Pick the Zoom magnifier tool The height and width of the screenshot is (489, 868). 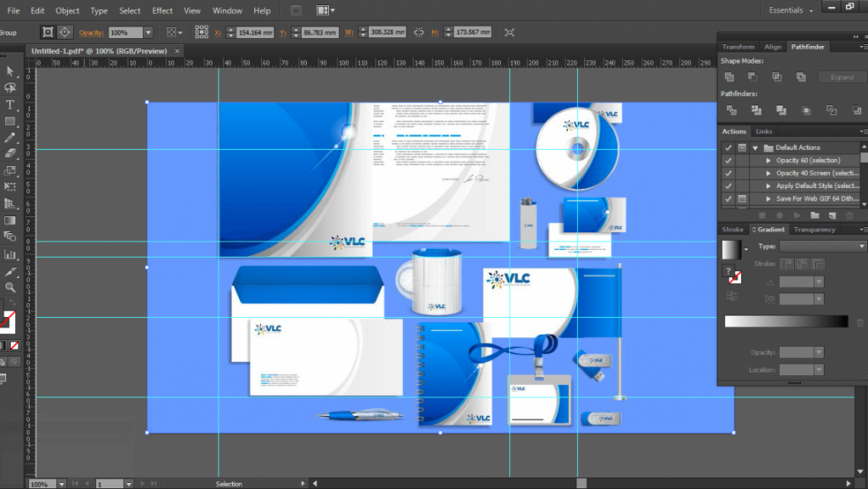(10, 287)
